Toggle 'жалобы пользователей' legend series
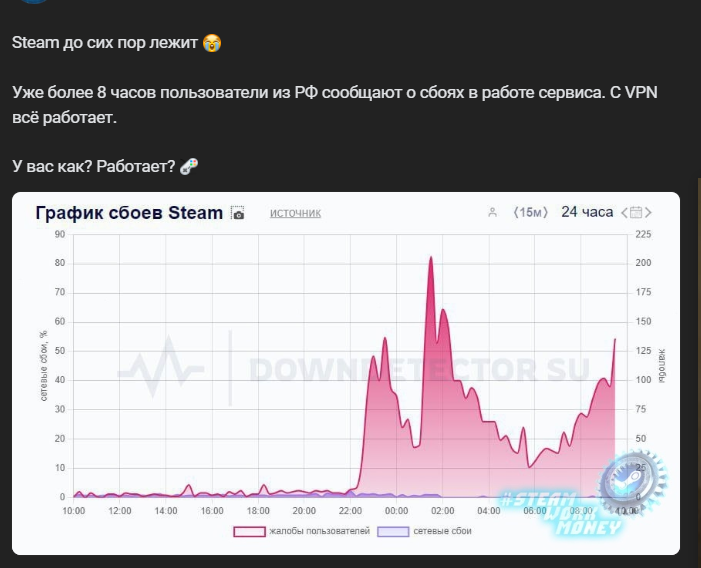701x568 pixels. (x=302, y=531)
